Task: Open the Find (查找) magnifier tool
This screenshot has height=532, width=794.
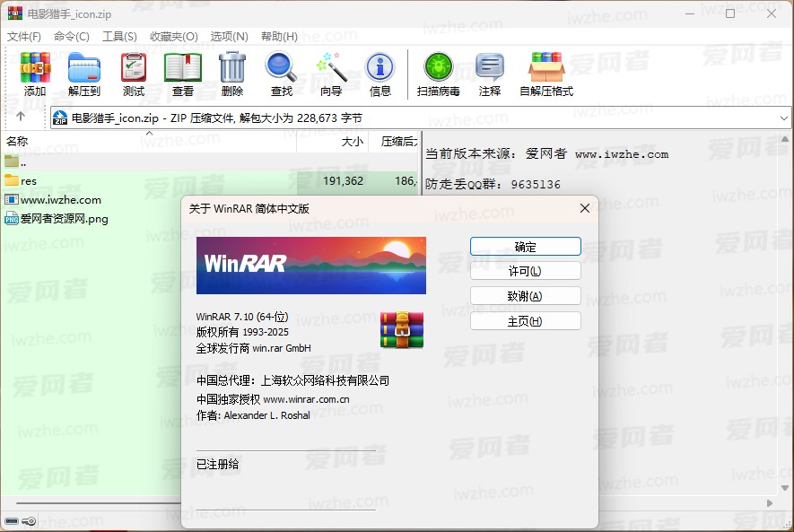Action: pos(281,67)
